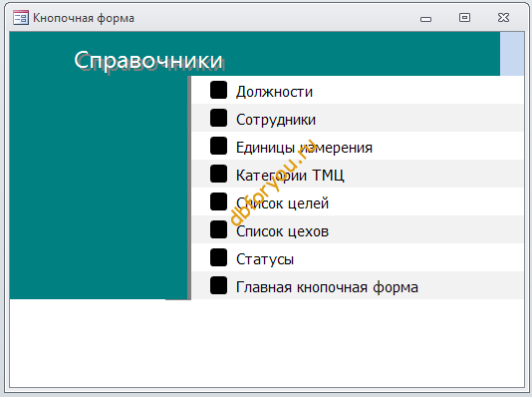Click the square button next to Статусы
This screenshot has width=532, height=397.
pos(218,257)
